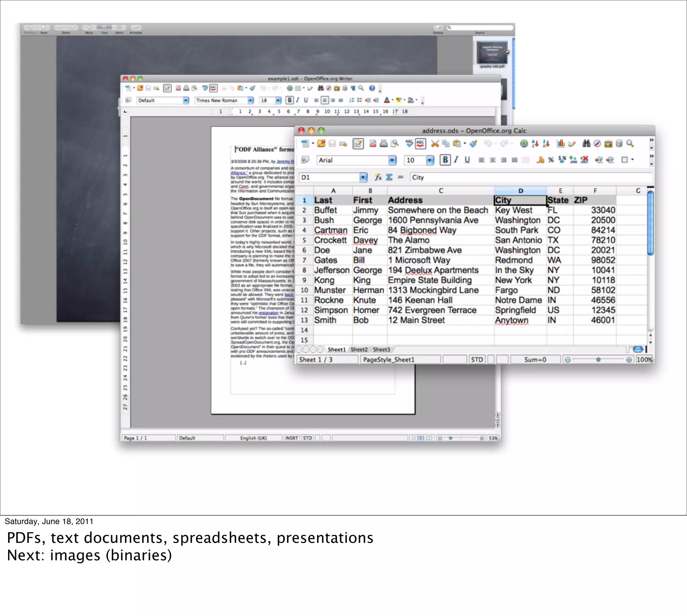Click Merge Cells icon in Calc toolbar
This screenshot has width=687, height=616.
click(526, 160)
